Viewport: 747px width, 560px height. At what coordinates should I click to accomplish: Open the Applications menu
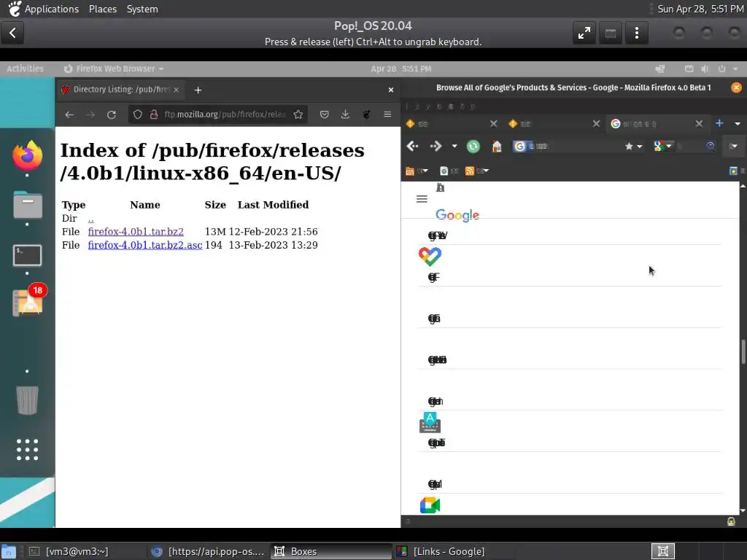(52, 9)
